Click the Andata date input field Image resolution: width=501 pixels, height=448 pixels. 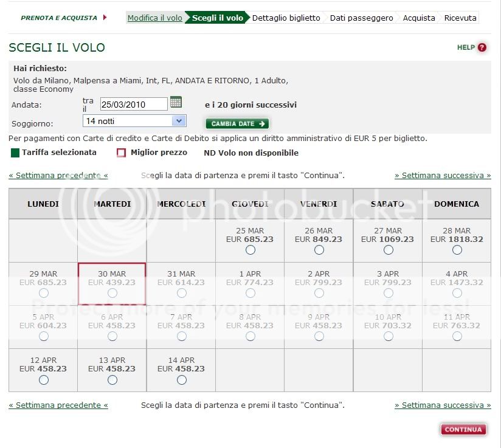point(134,104)
